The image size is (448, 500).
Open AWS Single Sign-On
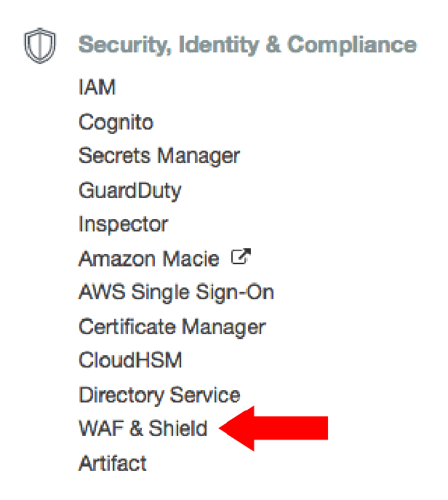(x=176, y=293)
